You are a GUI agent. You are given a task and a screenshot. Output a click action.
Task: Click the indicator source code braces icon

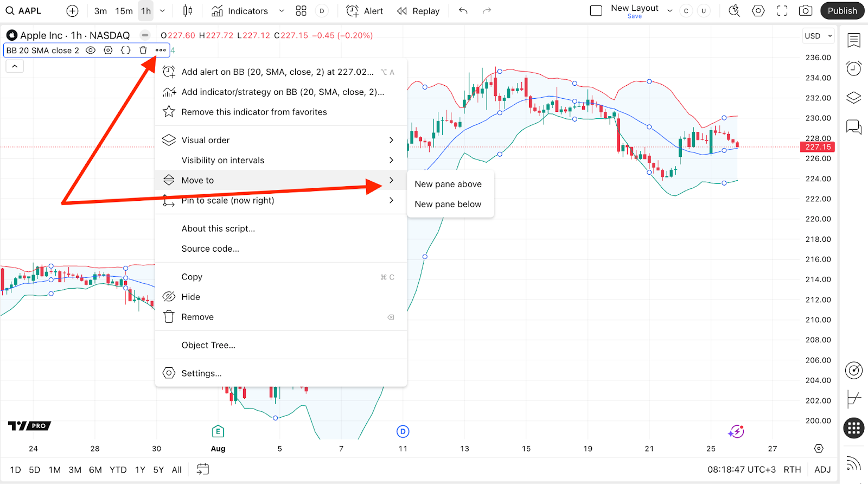126,50
